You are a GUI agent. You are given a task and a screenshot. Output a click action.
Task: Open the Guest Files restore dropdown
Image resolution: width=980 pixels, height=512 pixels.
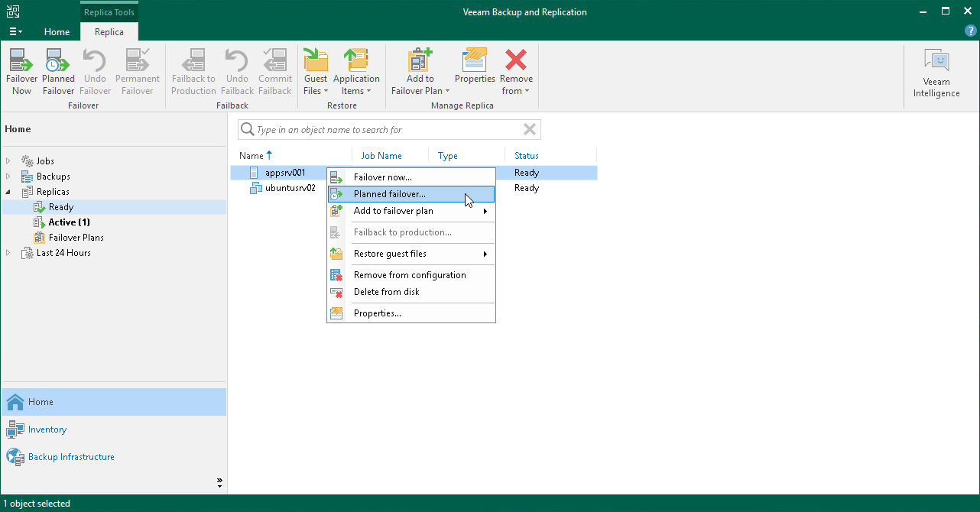(x=316, y=72)
